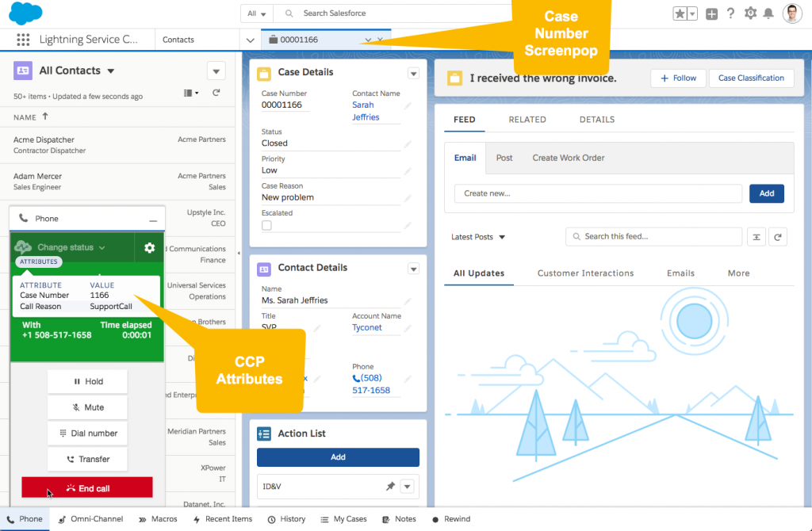Filter feed by Emails
The height and width of the screenshot is (531, 812).
[680, 273]
